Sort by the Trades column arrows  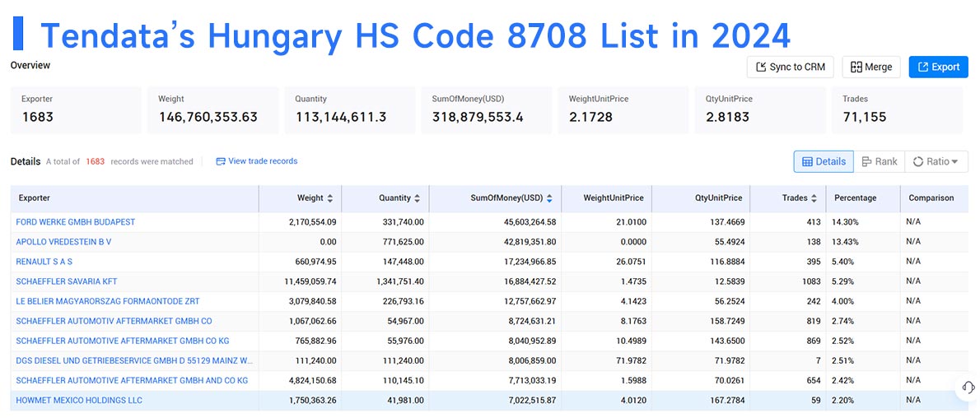pyautogui.click(x=814, y=198)
